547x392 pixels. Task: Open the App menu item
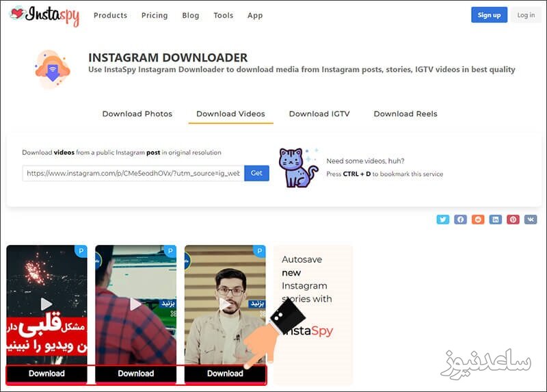[x=255, y=15]
